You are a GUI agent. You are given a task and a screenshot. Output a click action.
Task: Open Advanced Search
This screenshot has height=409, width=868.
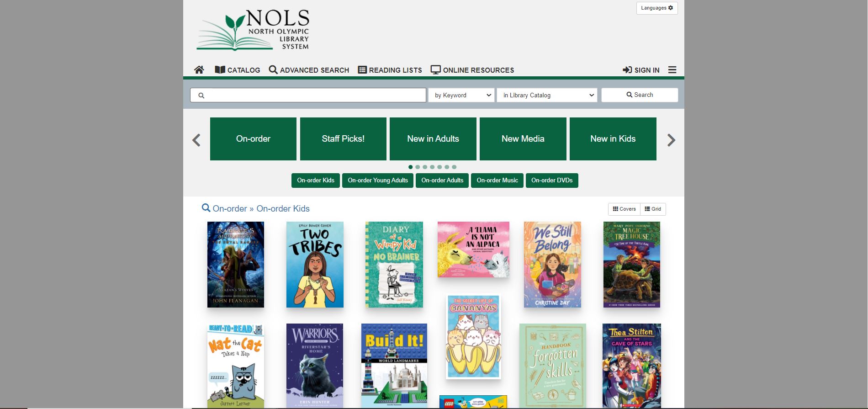(309, 70)
